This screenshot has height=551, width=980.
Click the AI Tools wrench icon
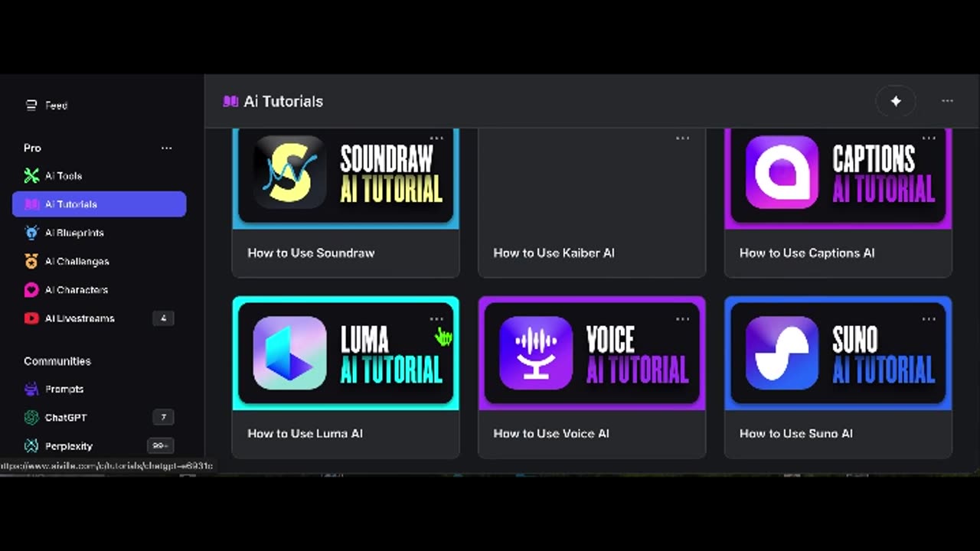[31, 176]
